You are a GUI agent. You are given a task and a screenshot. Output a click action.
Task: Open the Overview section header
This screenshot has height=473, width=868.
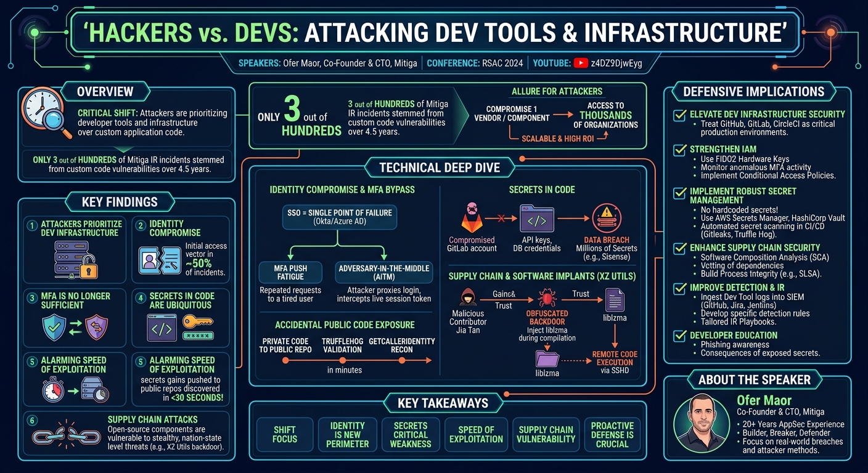105,92
